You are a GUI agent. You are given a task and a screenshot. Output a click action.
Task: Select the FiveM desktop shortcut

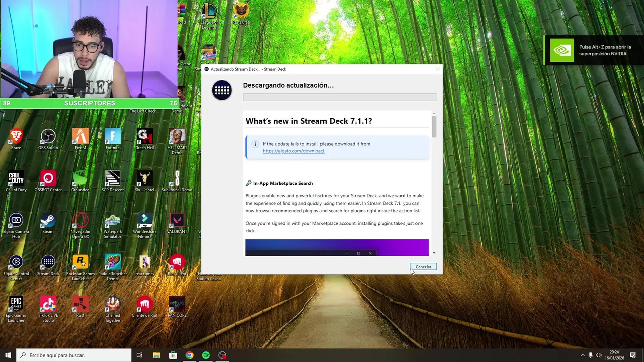(x=80, y=139)
